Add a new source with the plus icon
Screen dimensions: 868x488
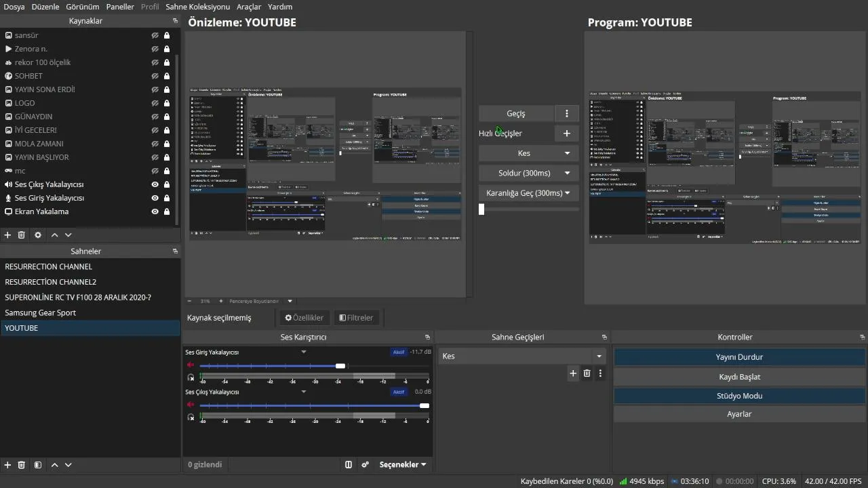tap(8, 235)
